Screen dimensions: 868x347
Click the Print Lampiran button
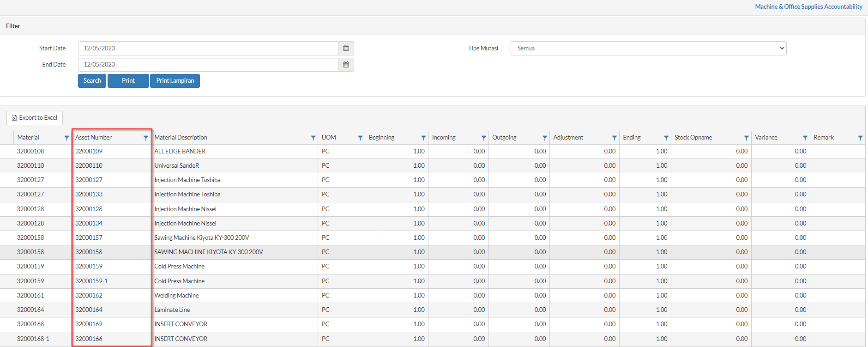pyautogui.click(x=175, y=81)
